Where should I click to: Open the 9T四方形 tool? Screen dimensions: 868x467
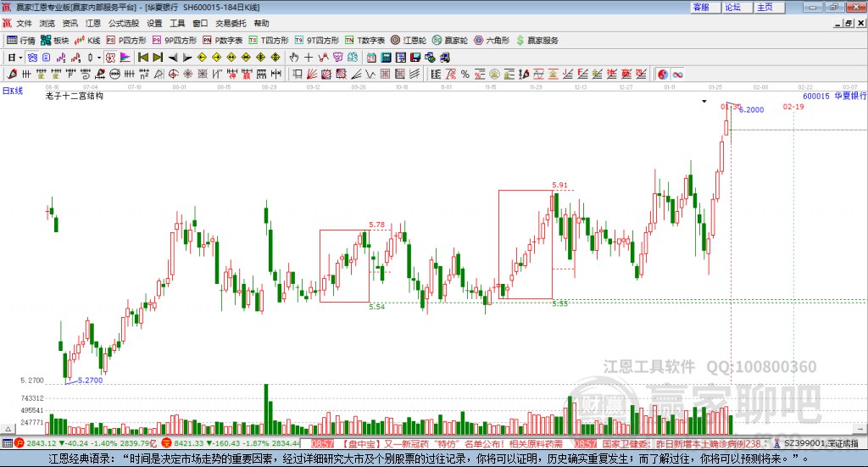coord(317,41)
